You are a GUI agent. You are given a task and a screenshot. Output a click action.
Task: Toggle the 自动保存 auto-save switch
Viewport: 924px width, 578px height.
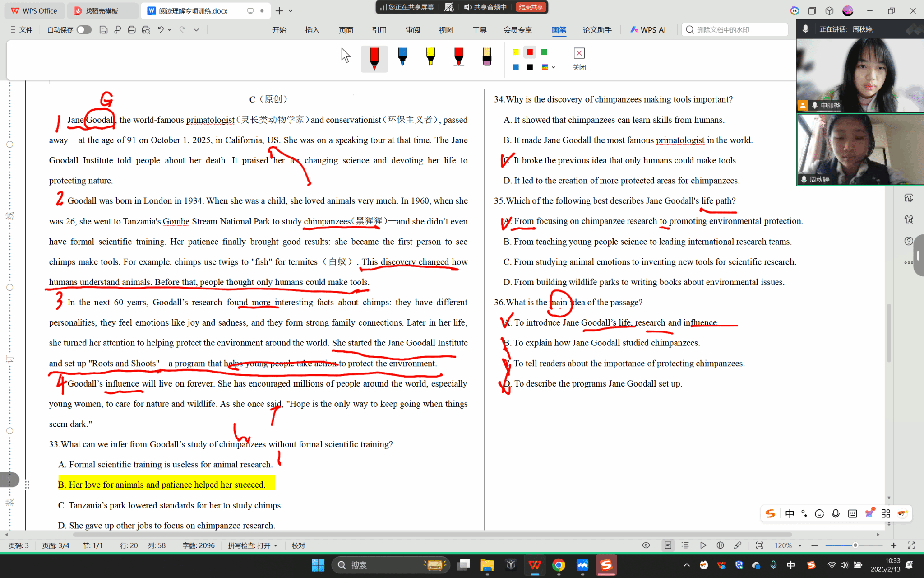(84, 30)
